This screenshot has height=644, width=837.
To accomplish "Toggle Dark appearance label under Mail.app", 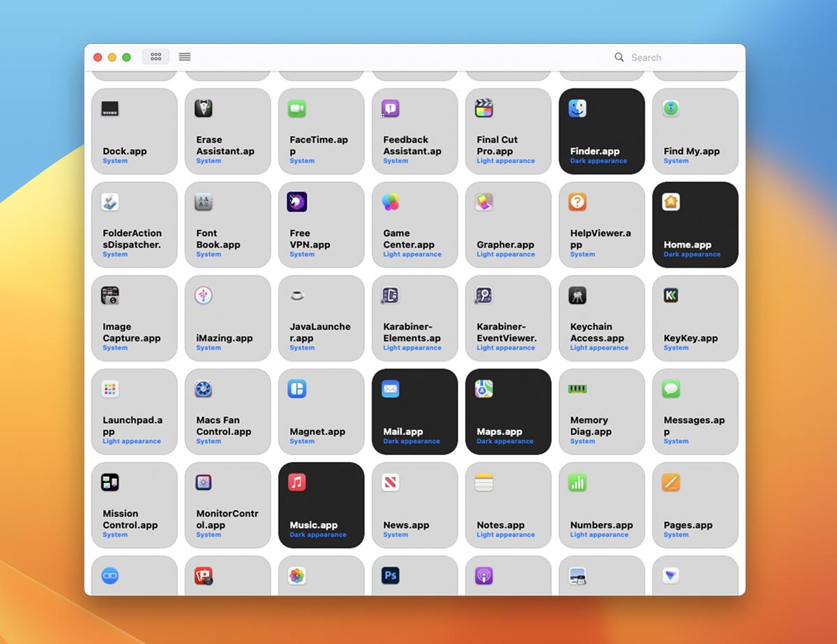I will pyautogui.click(x=412, y=441).
